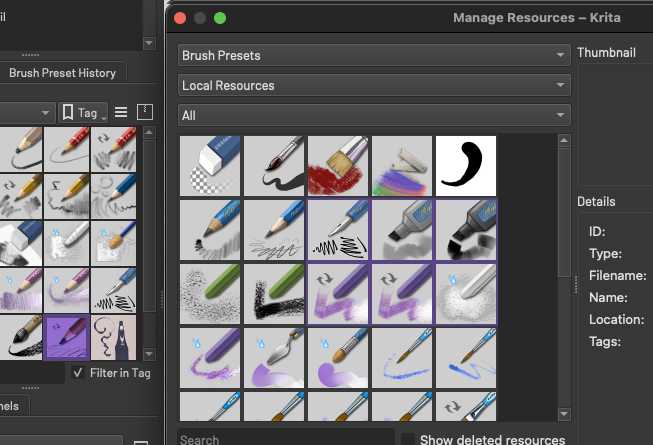653x445 pixels.
Task: Click the docker preset list scroll up arrow
Action: [x=149, y=133]
